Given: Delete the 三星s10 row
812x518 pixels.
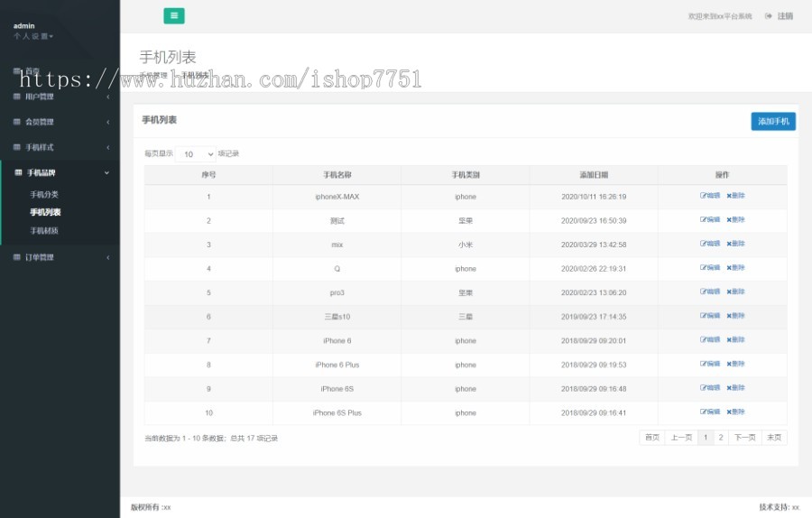Looking at the screenshot, I should pos(735,316).
